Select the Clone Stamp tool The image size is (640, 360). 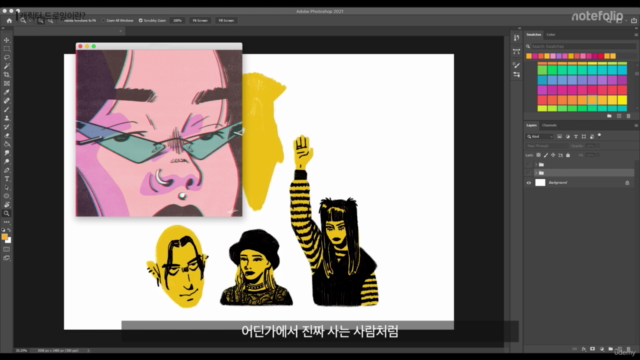tap(7, 118)
